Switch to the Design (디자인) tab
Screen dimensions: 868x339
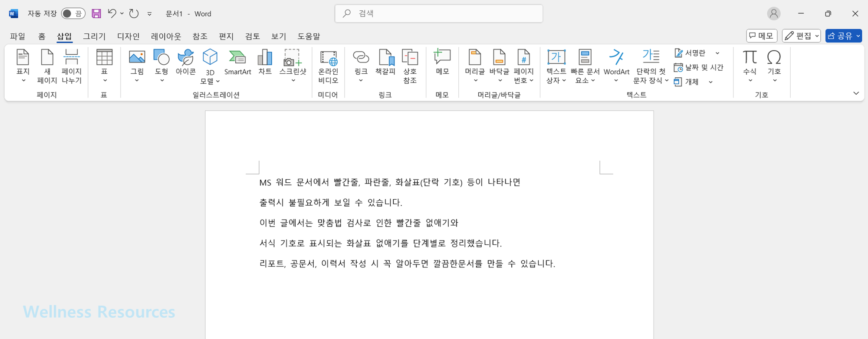128,36
